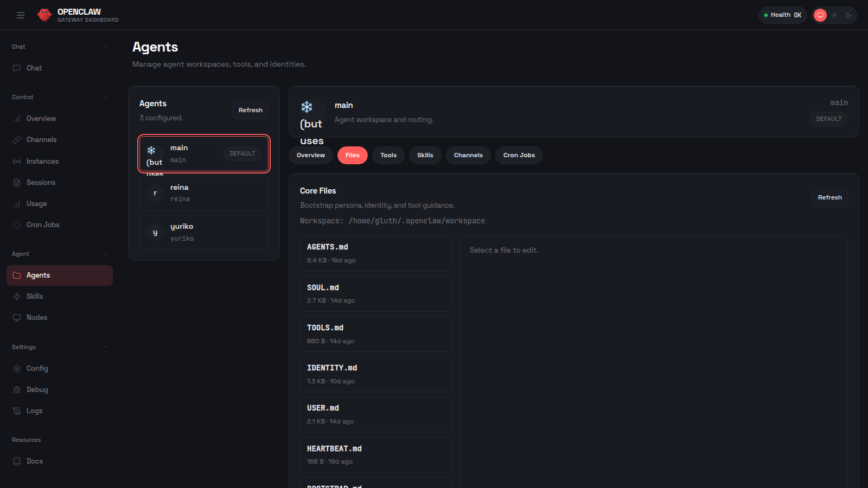Open Debug via its bug icon

pyautogui.click(x=17, y=389)
